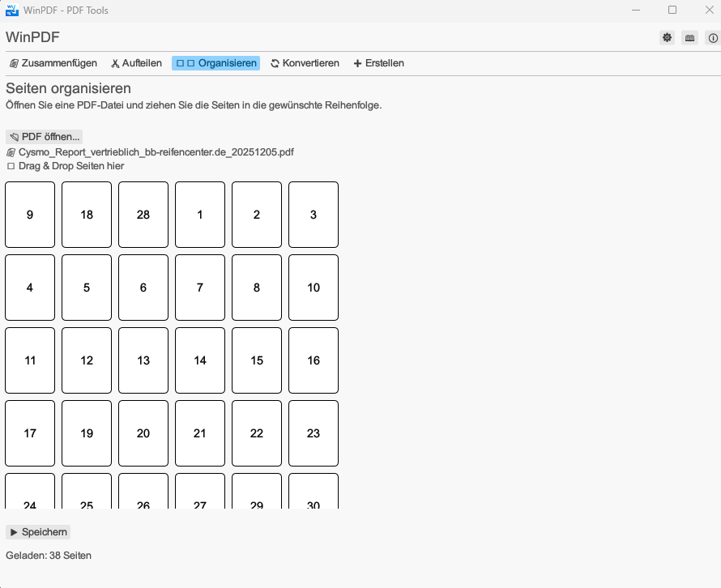The image size is (721, 588).
Task: Select the thumbnail of page 28
Action: [x=143, y=215]
